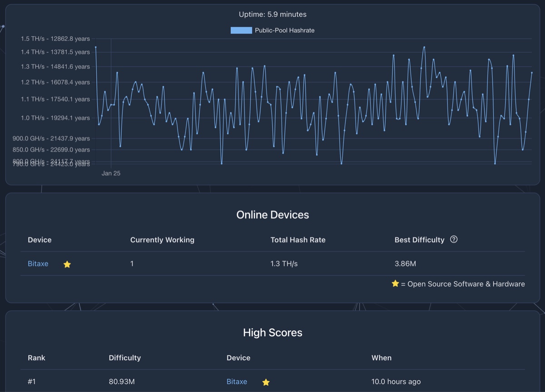Open the Bitaxe link in High Scores

pyautogui.click(x=237, y=382)
